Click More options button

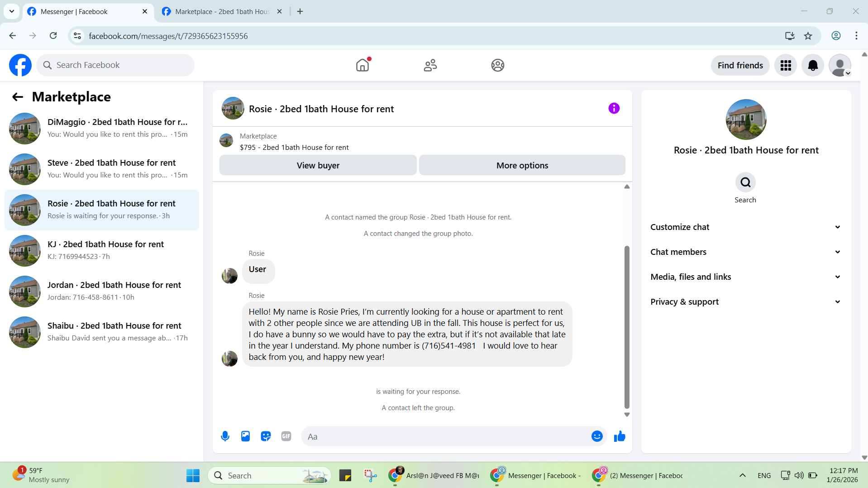point(522,165)
